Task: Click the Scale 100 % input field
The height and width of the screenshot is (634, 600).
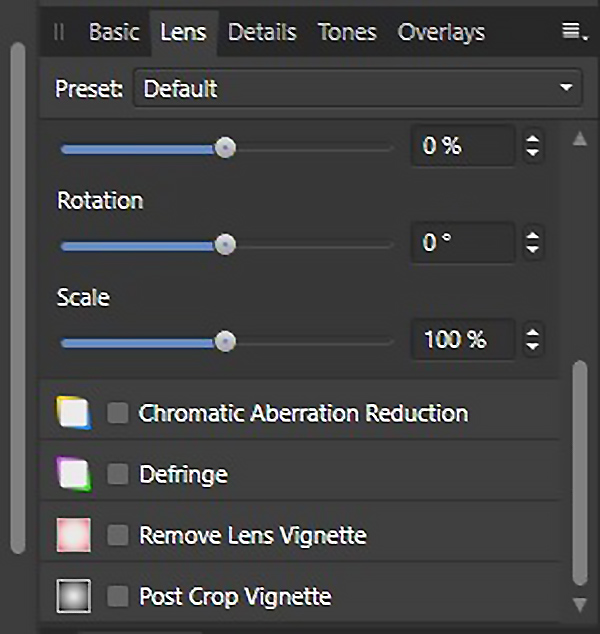Action: (462, 340)
